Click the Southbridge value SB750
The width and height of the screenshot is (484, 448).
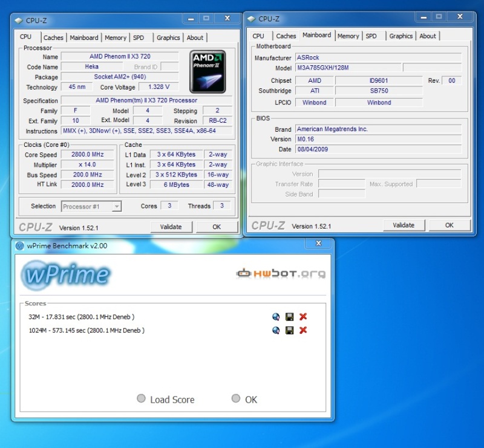379,91
